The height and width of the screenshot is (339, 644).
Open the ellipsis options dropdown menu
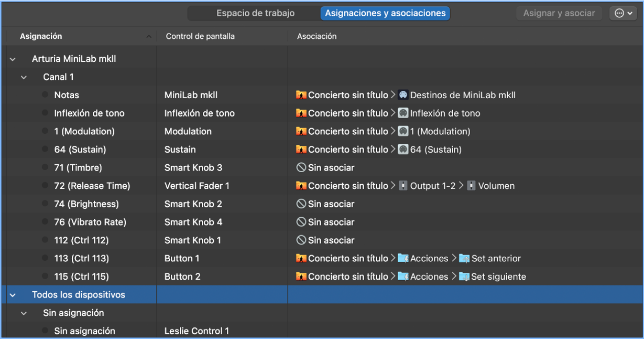[623, 14]
